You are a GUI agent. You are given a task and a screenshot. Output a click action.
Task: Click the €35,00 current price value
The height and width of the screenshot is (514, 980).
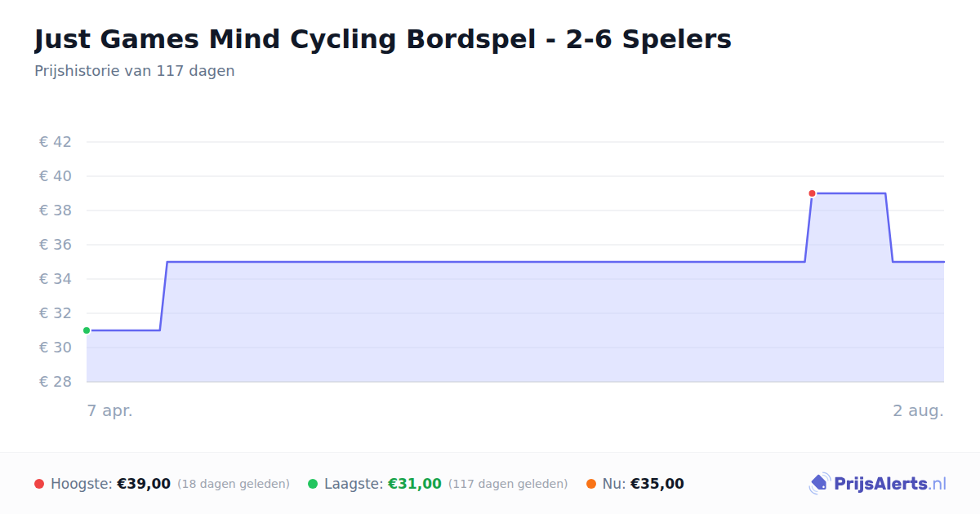click(657, 484)
